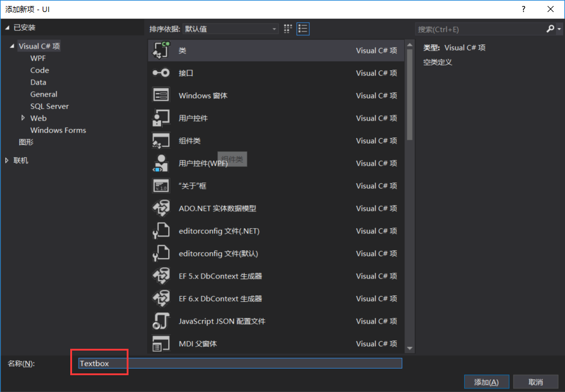The width and height of the screenshot is (565, 392).
Task: Click inside the 名称 input field
Action: coord(240,363)
